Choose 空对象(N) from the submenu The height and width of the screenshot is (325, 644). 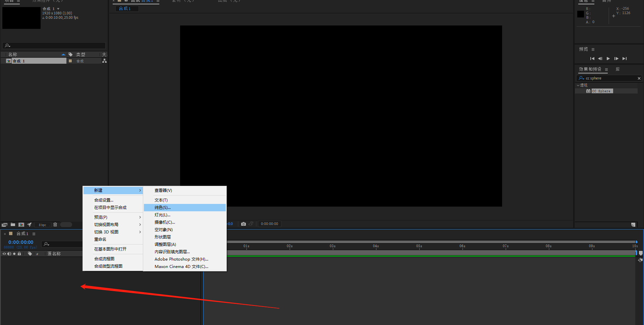(x=185, y=230)
